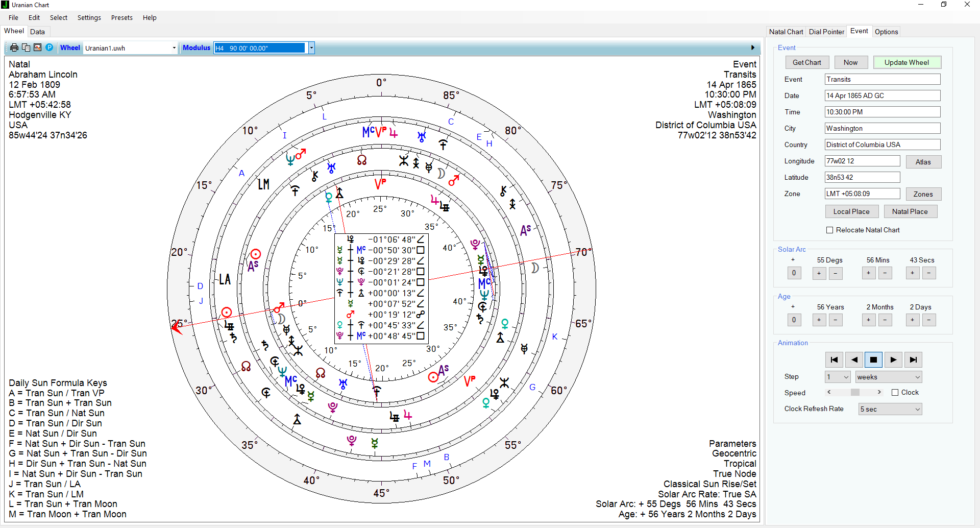Increase Age months with plus
Viewport: 980px width, 528px height.
coord(869,320)
